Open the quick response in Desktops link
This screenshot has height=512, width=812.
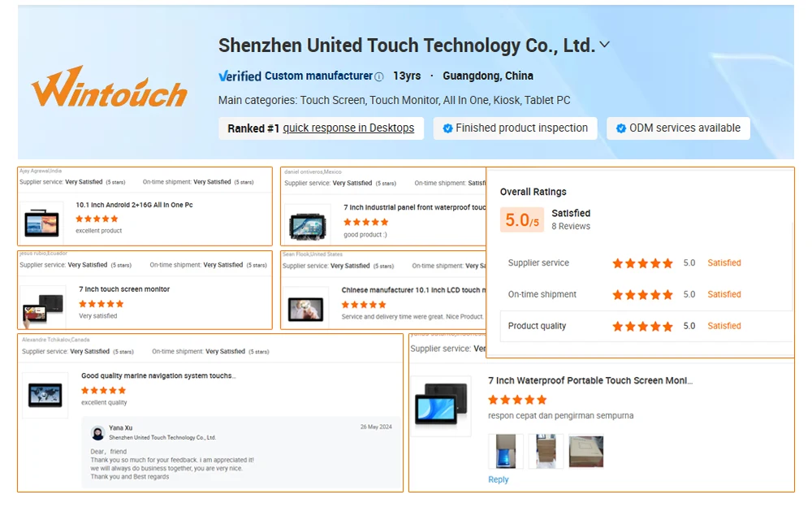coord(348,128)
